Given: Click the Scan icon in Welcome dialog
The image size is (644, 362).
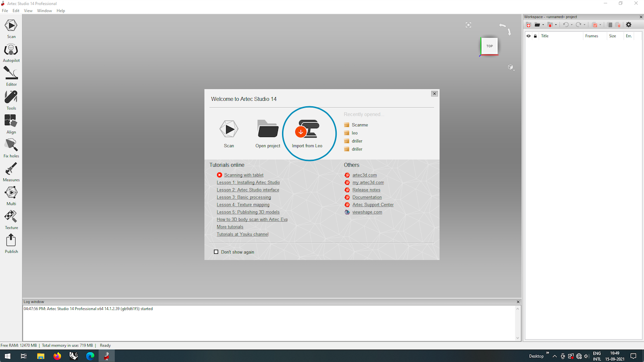Looking at the screenshot, I should coord(229,129).
